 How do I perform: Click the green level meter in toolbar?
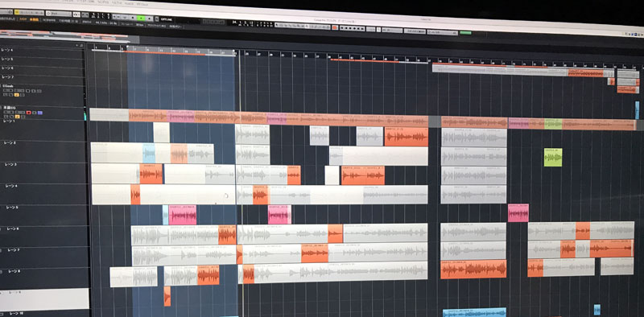pyautogui.click(x=466, y=33)
